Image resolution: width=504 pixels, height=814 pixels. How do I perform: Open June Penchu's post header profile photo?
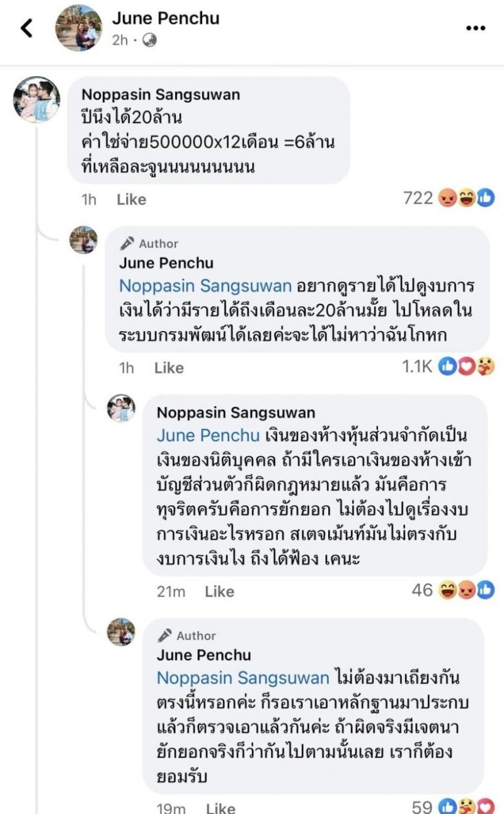79,28
